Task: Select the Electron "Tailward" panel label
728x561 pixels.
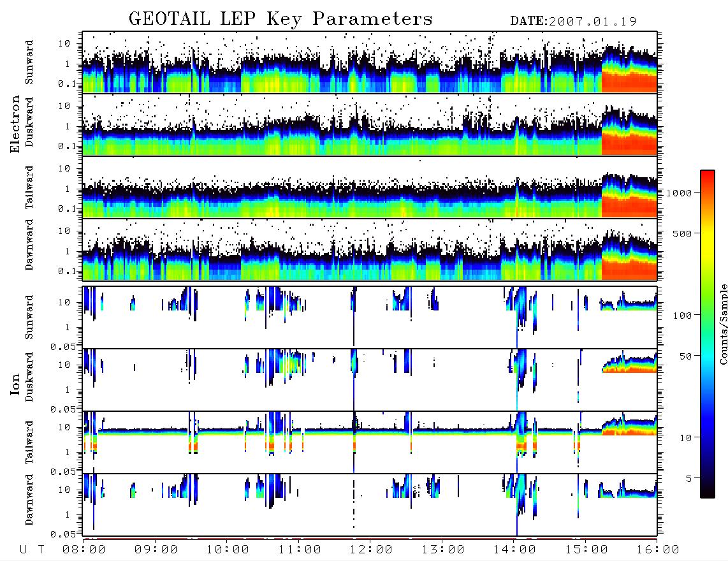Action: (29, 187)
